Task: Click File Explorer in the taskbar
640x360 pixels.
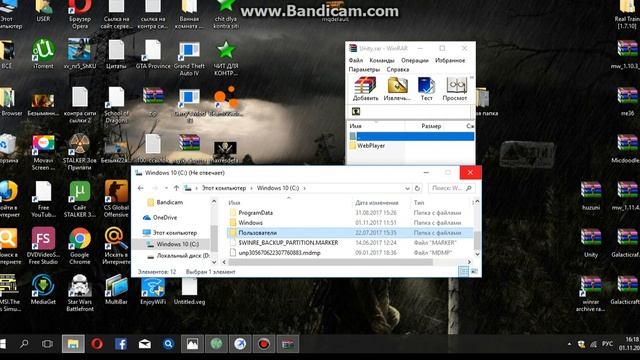Action: (x=73, y=344)
